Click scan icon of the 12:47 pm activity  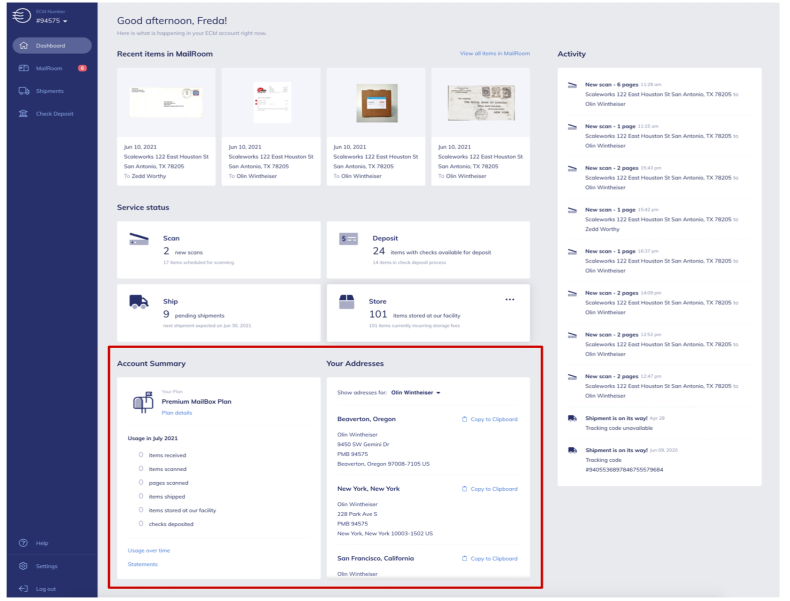click(x=572, y=377)
